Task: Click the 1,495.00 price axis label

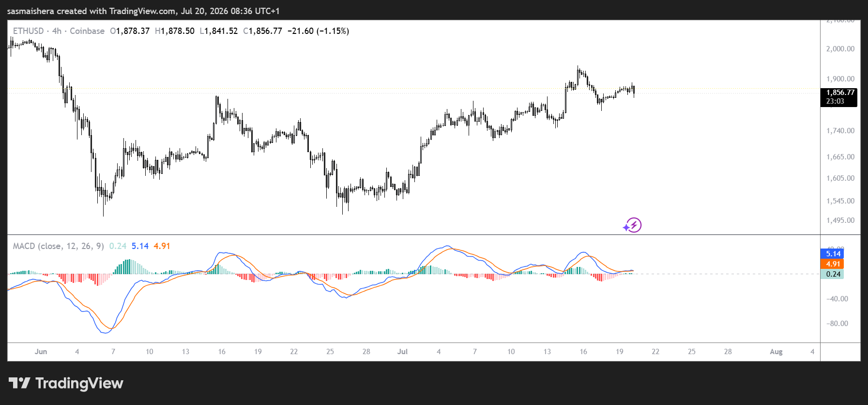Action: pos(840,220)
